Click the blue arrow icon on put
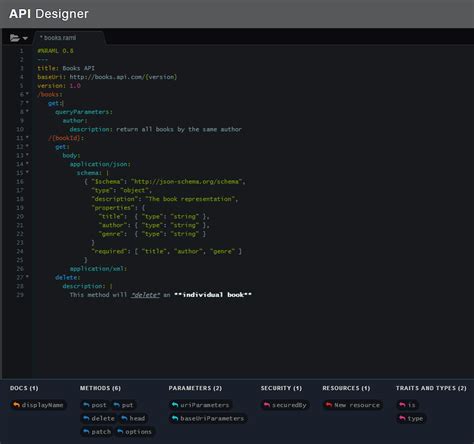This screenshot has width=474, height=444. click(x=117, y=405)
